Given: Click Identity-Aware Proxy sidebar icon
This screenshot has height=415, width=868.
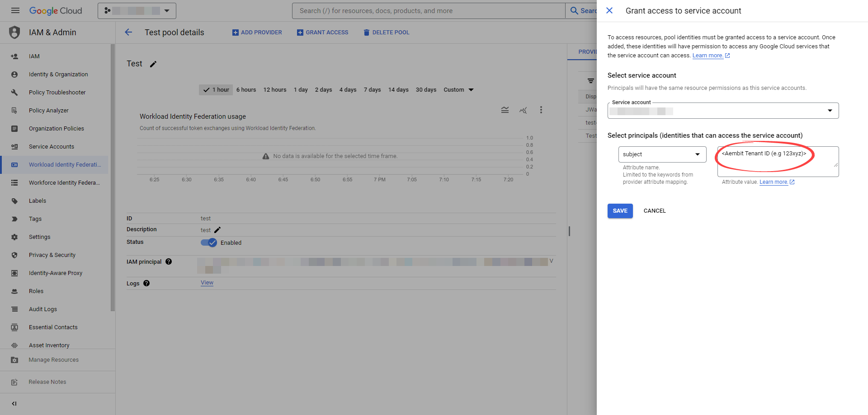Looking at the screenshot, I should tap(14, 273).
